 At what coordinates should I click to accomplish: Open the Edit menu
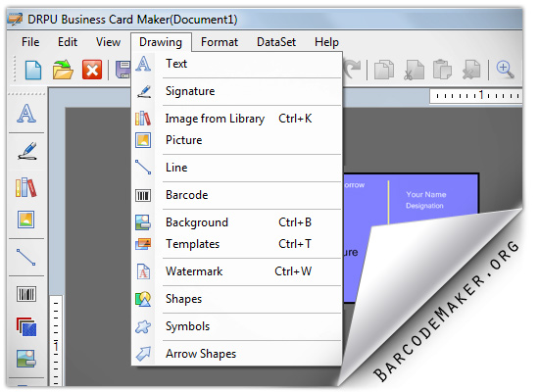[68, 42]
